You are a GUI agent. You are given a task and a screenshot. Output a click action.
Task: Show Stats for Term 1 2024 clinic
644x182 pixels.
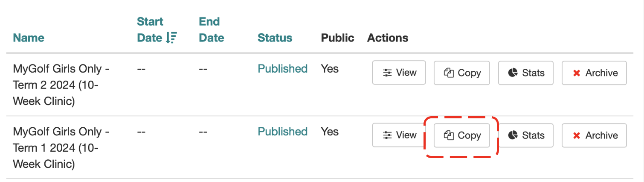[x=526, y=135]
